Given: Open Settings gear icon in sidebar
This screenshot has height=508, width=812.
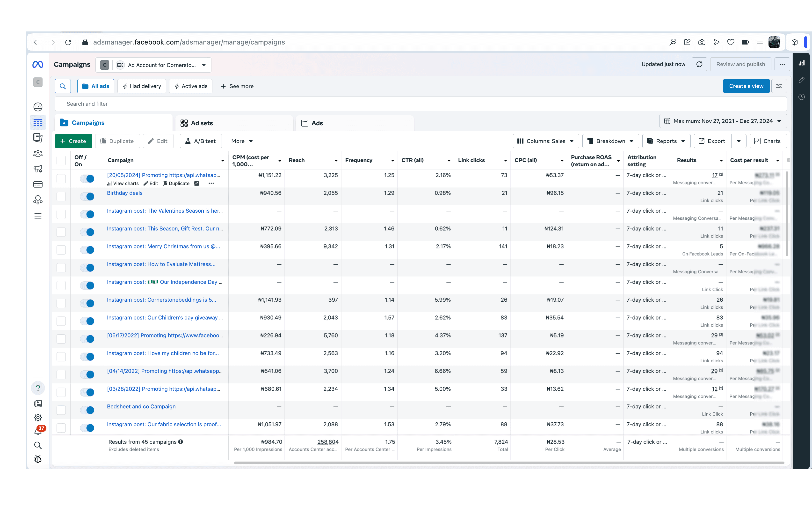Looking at the screenshot, I should click(38, 417).
